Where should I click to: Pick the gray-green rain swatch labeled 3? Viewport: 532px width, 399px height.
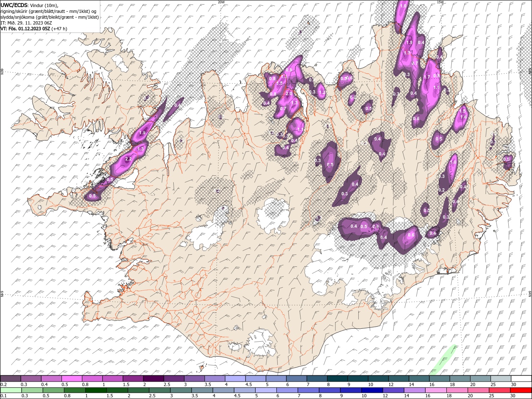(181, 390)
